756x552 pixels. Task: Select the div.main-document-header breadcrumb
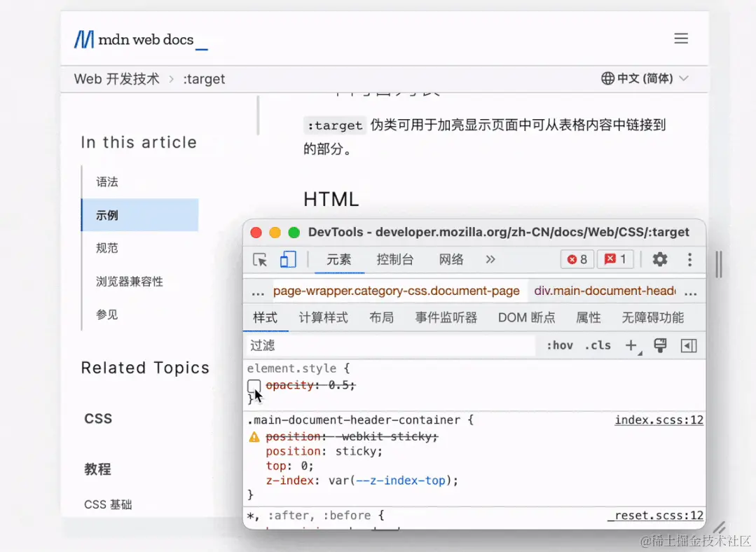click(x=605, y=291)
